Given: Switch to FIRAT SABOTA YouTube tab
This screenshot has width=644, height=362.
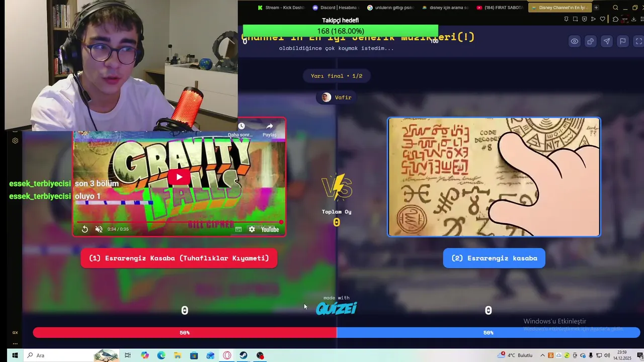Looking at the screenshot, I should click(500, 8).
